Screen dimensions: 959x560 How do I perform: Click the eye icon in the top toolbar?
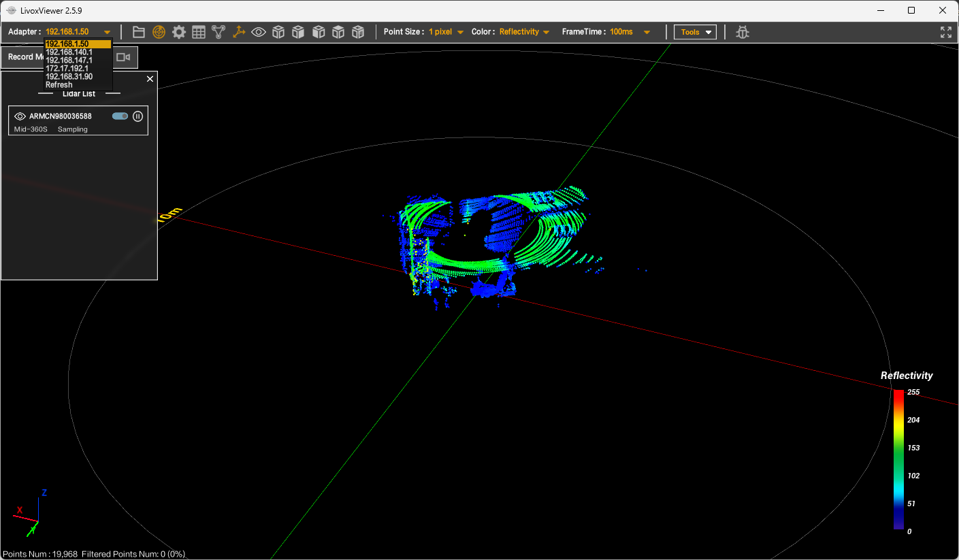259,32
